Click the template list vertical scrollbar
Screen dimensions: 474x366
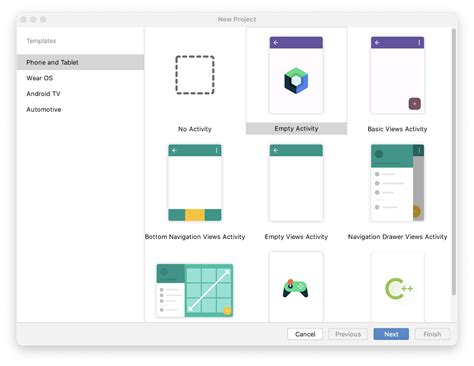pos(454,162)
